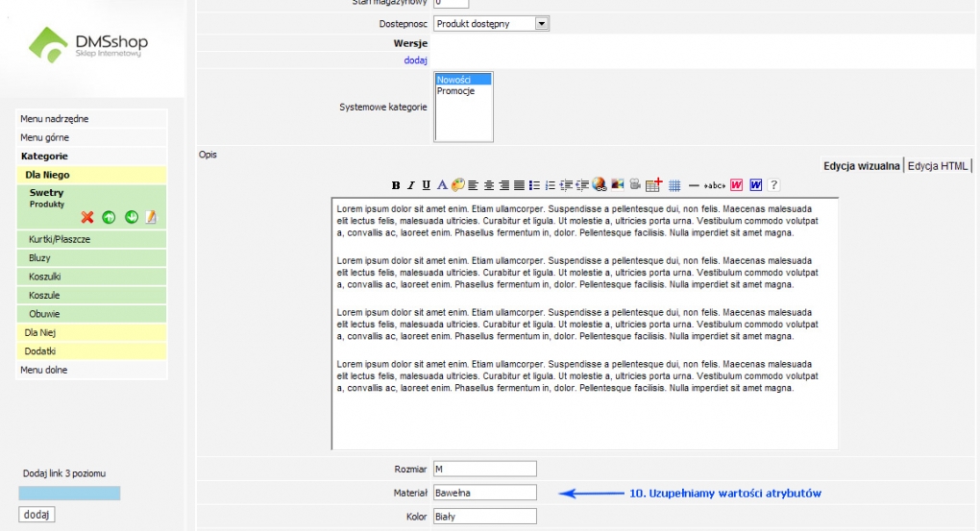Viewport: 980px width, 531px height.
Task: Toggle italic formatting in the editor toolbar
Action: pos(410,185)
